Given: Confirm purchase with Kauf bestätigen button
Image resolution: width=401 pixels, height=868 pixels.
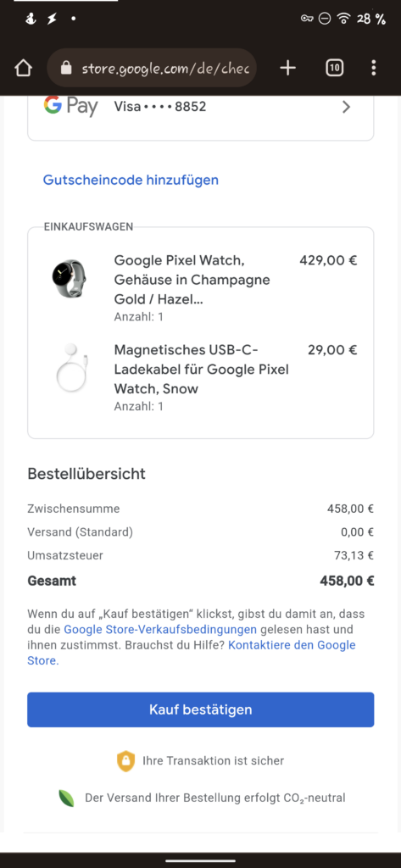Looking at the screenshot, I should click(200, 709).
